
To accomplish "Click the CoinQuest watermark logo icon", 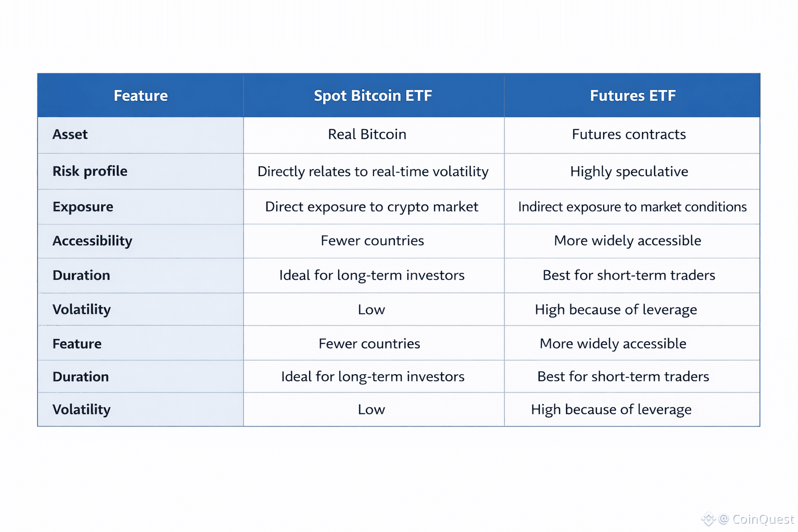I will coord(709,518).
